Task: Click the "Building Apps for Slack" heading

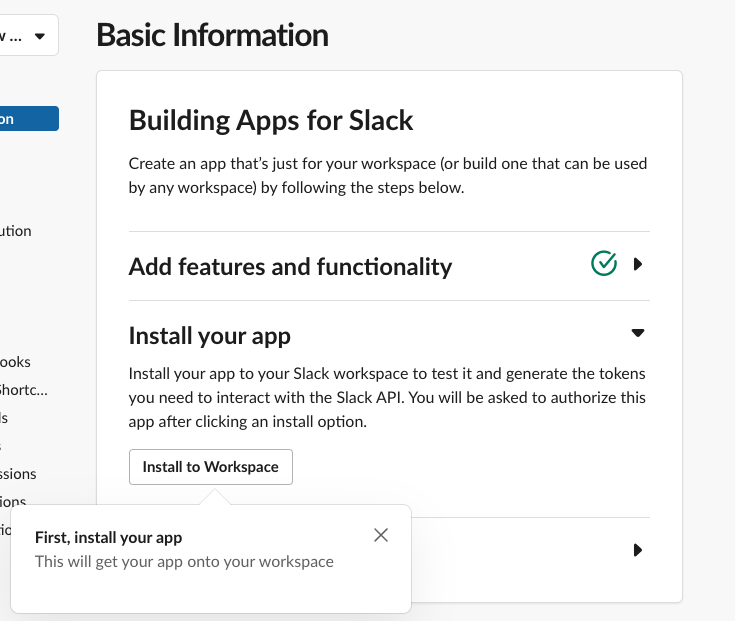Action: click(271, 121)
